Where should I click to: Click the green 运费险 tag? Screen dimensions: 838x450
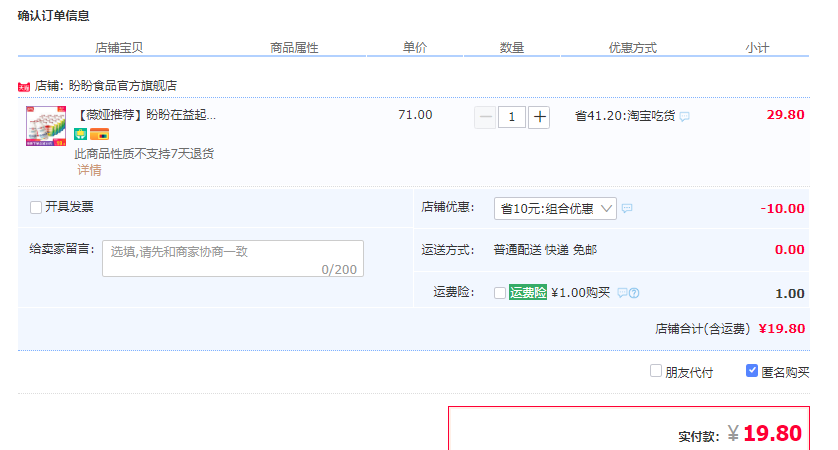[x=528, y=292]
